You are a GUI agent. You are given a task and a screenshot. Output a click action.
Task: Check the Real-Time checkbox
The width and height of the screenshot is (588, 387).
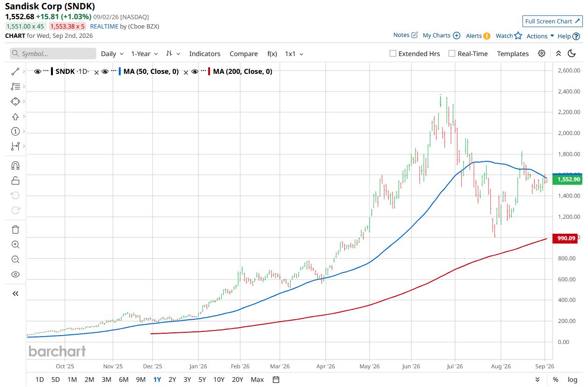coord(452,54)
